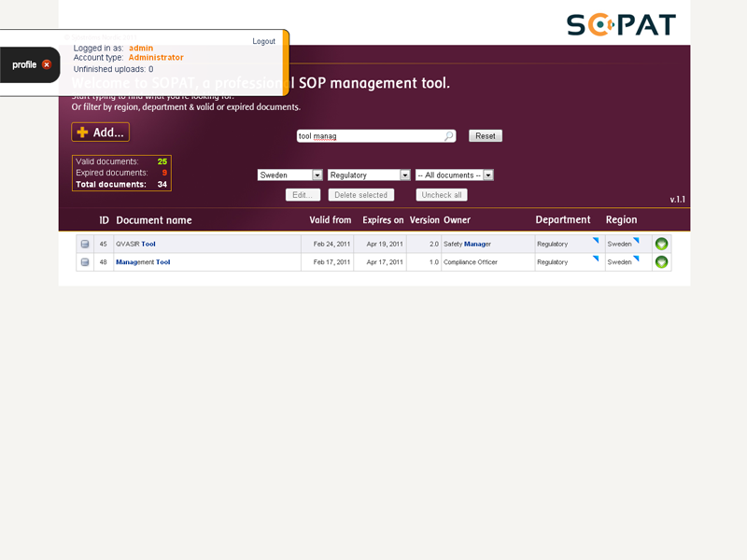The height and width of the screenshot is (560, 747).
Task: Click the 'Administrator' account type text
Action: point(156,58)
